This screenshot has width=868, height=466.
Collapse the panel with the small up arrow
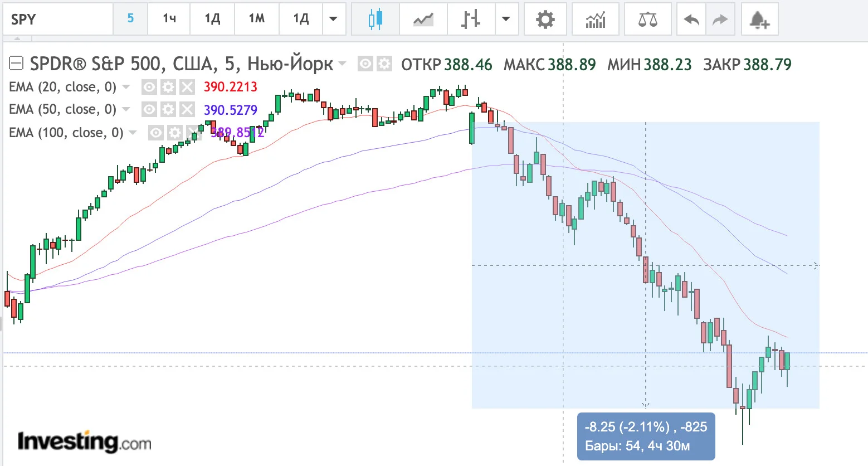coord(17,39)
